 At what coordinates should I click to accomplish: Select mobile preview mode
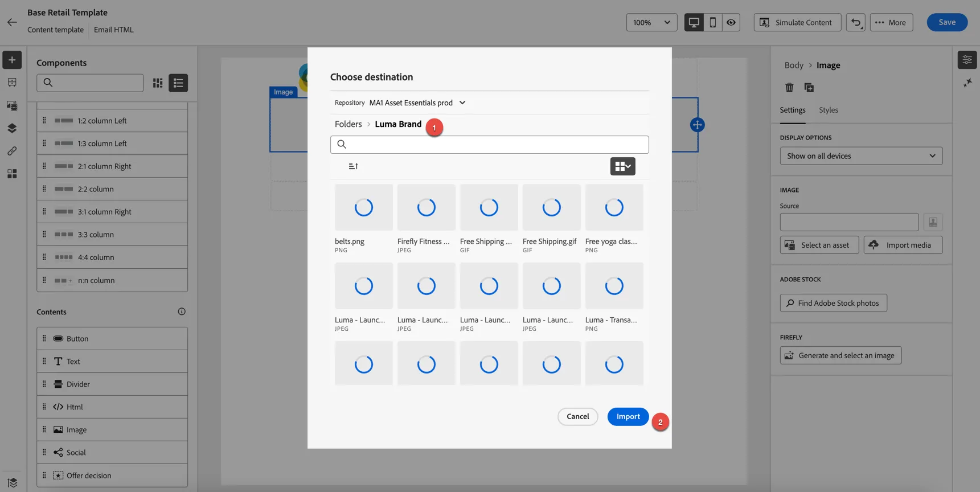(x=712, y=22)
